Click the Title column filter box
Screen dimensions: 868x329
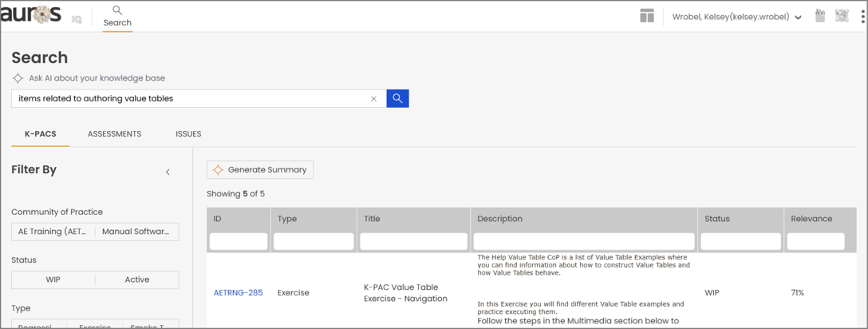coord(413,241)
